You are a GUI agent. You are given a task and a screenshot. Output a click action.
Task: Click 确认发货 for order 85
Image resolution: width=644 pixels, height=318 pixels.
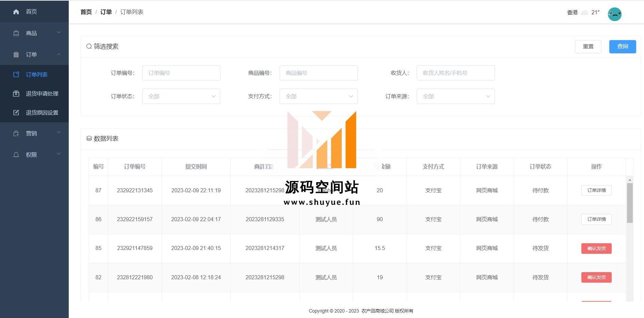[596, 248]
